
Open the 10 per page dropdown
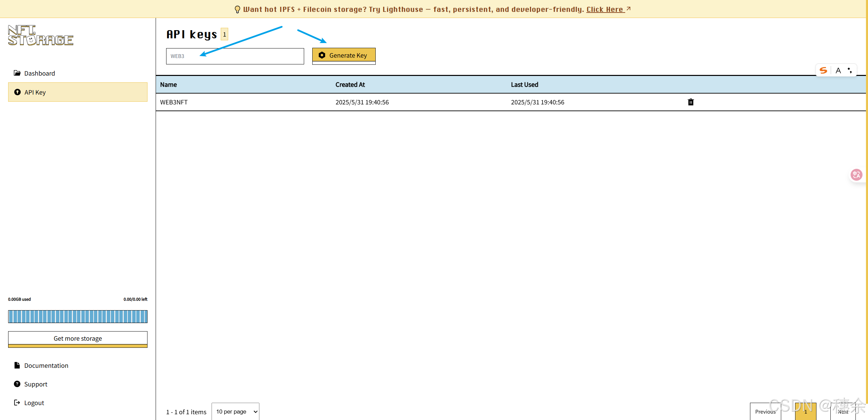[x=235, y=411]
